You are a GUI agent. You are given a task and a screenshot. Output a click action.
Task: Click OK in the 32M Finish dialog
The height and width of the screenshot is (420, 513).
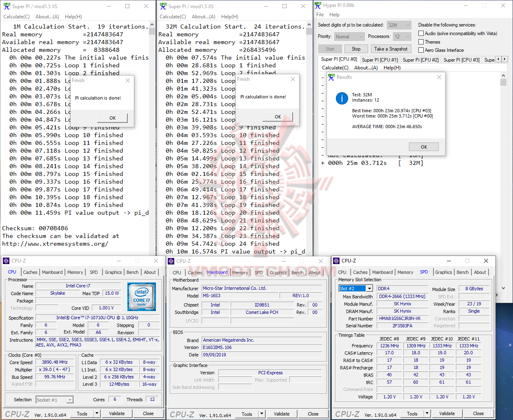tap(278, 117)
